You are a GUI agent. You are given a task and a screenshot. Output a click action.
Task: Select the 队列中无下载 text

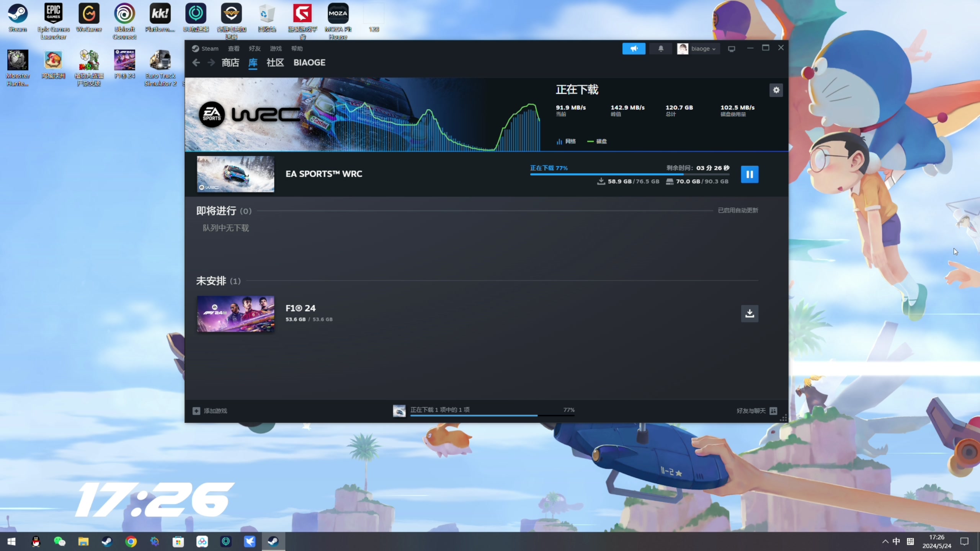click(225, 228)
